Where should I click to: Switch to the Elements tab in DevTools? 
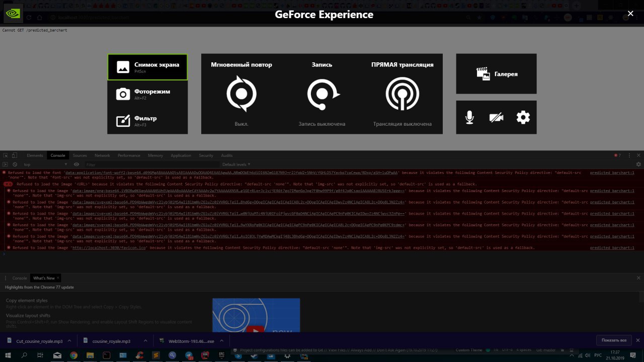pyautogui.click(x=35, y=155)
